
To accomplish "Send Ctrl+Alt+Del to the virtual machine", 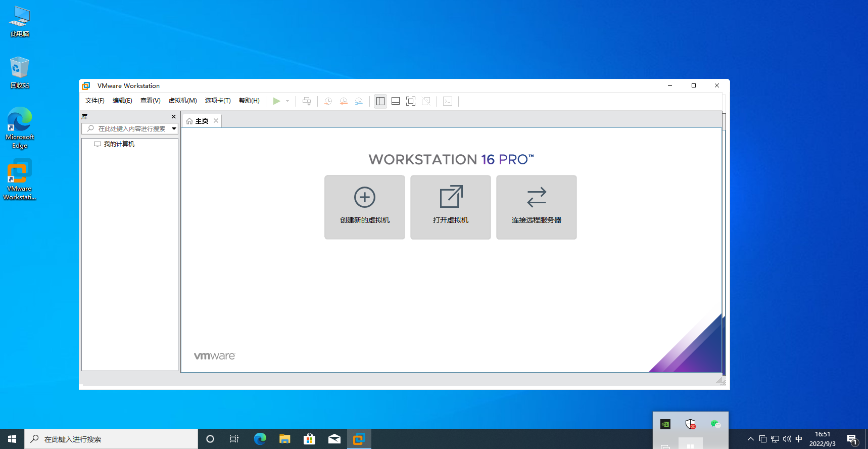I will (307, 101).
